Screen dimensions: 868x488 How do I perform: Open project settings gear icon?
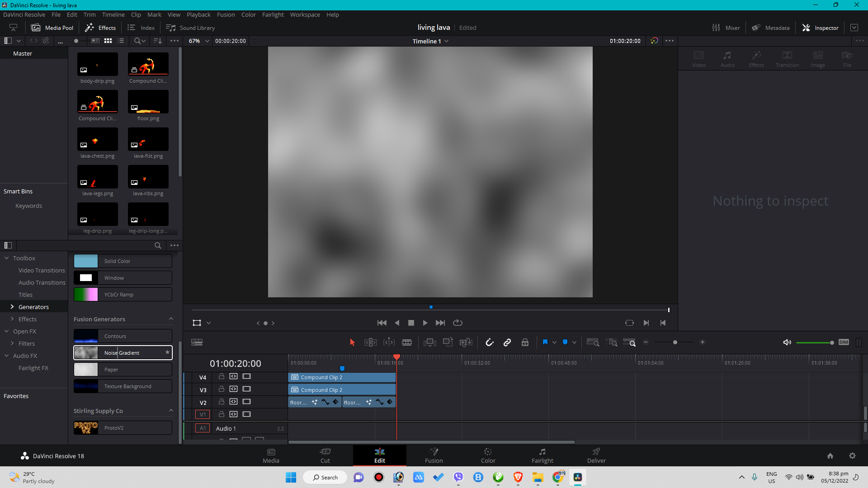(852, 456)
